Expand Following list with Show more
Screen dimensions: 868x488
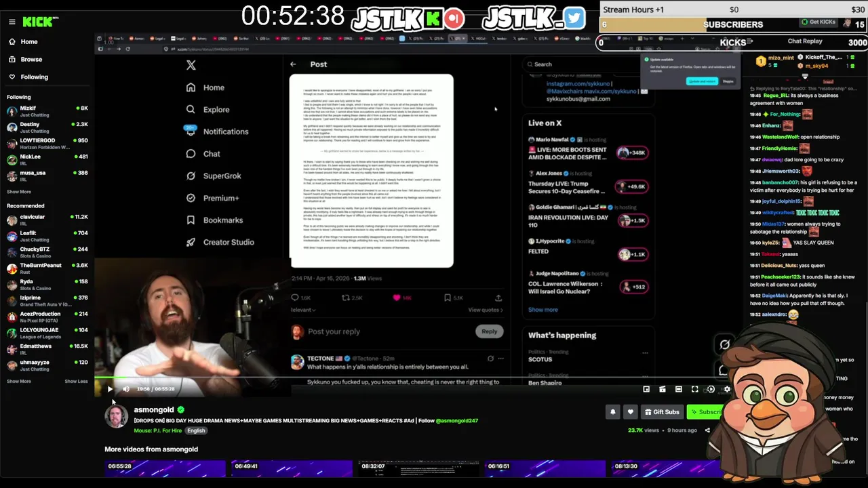pos(19,192)
